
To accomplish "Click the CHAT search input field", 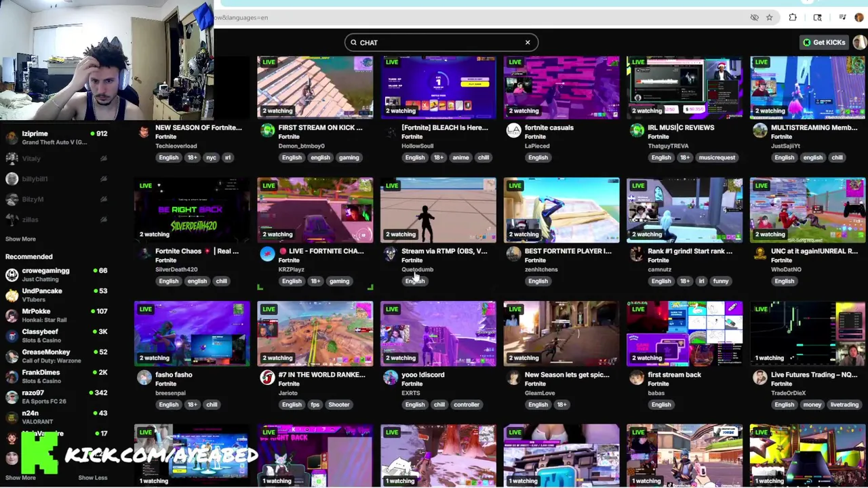I will pos(441,43).
